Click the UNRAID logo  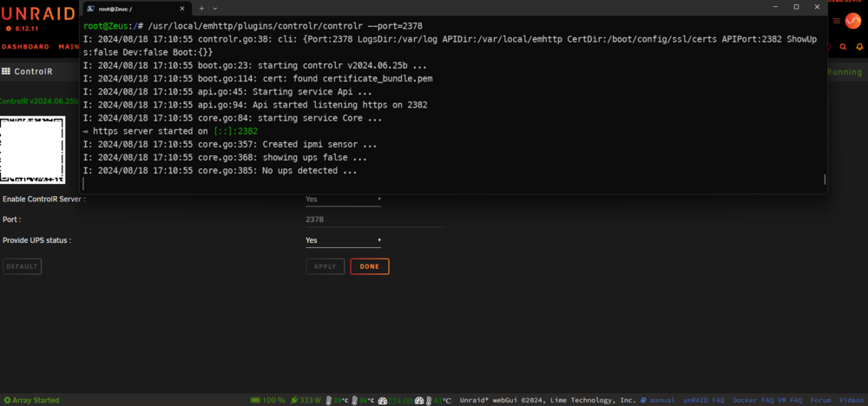(x=37, y=13)
